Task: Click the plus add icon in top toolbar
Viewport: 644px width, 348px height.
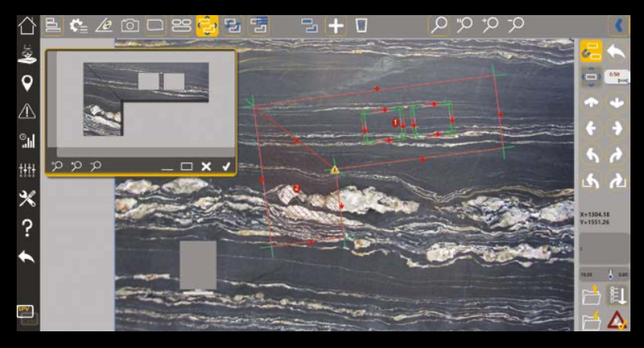Action: 336,25
